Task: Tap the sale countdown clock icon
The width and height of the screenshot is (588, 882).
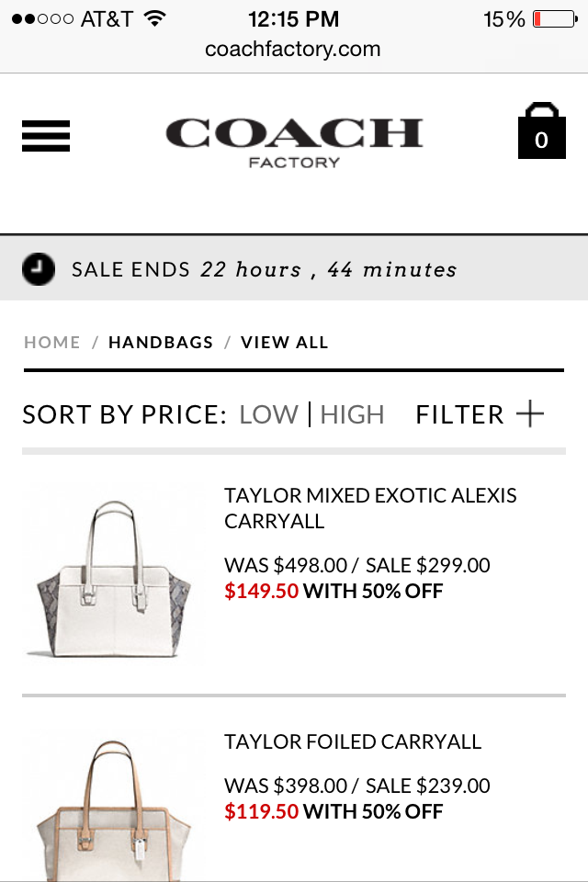Action: [39, 269]
